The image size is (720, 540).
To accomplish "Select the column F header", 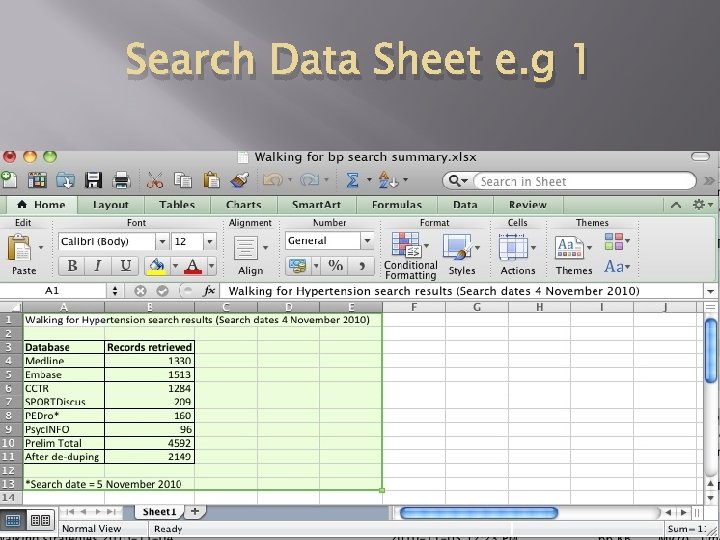I will click(x=414, y=307).
